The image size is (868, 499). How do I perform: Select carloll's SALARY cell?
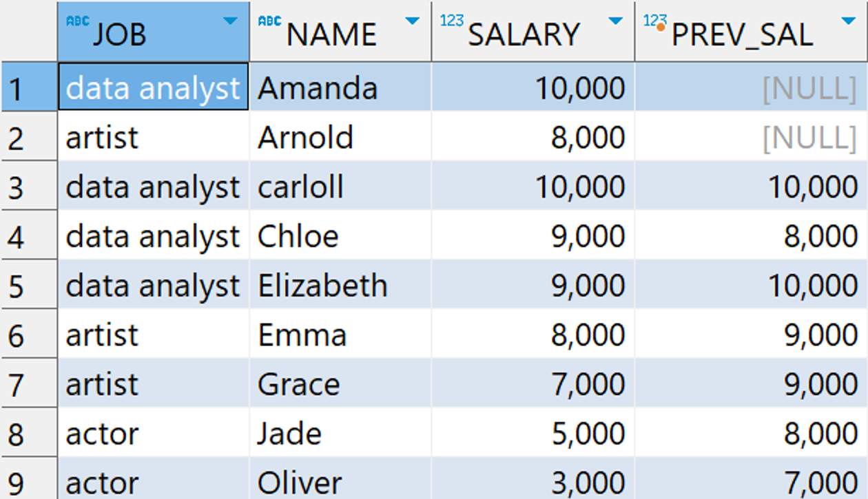[533, 186]
